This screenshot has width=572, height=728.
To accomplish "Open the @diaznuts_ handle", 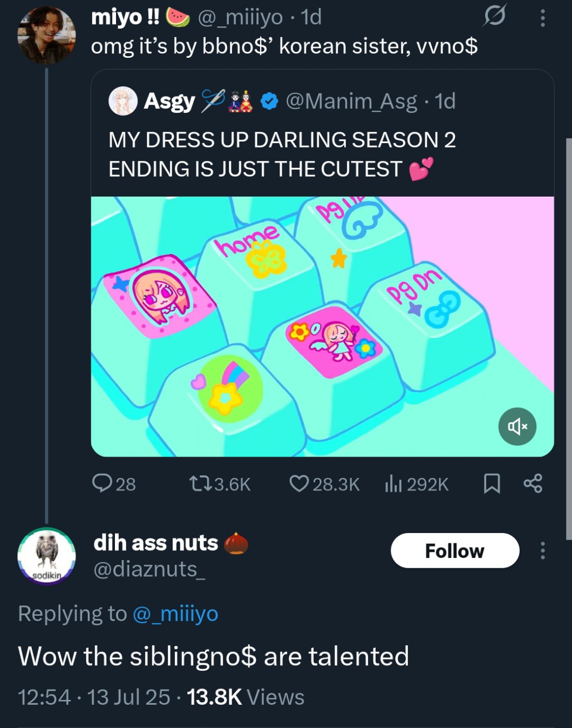I will click(149, 569).
